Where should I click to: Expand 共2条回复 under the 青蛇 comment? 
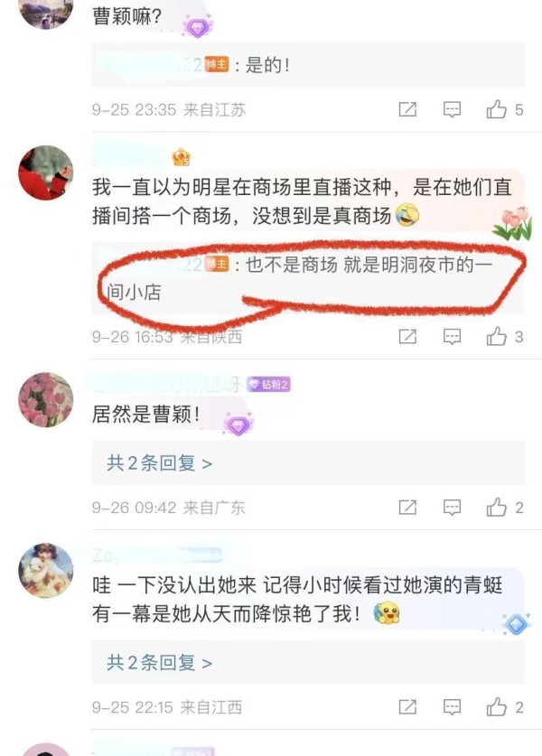pyautogui.click(x=159, y=663)
